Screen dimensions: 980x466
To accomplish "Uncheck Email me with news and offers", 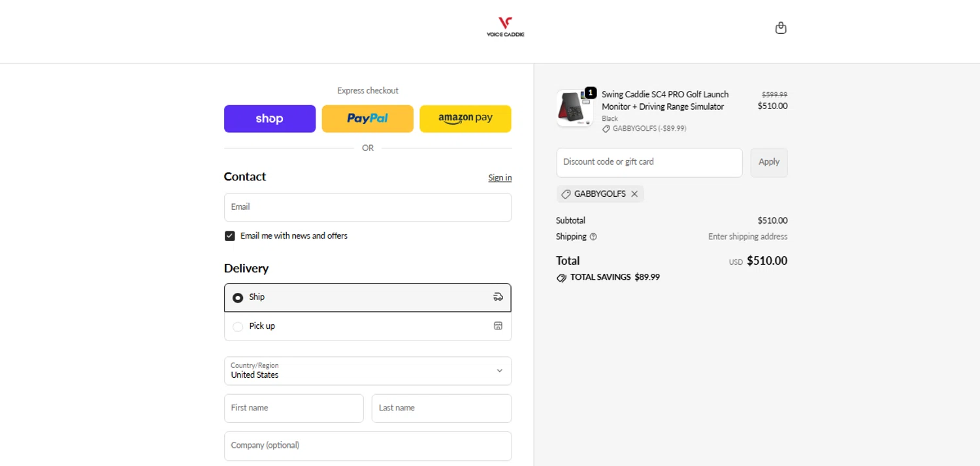I will 230,236.
